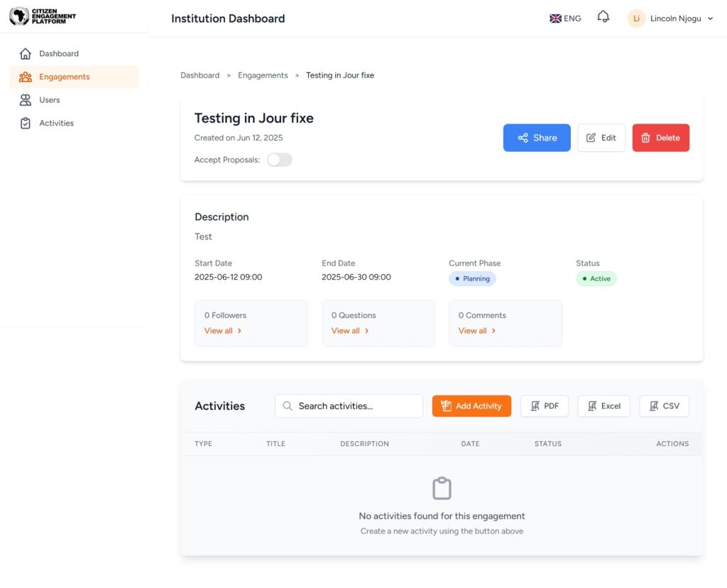Viewport: 727px width, 588px height.
Task: Select Engagements in the sidebar menu
Action: (64, 77)
